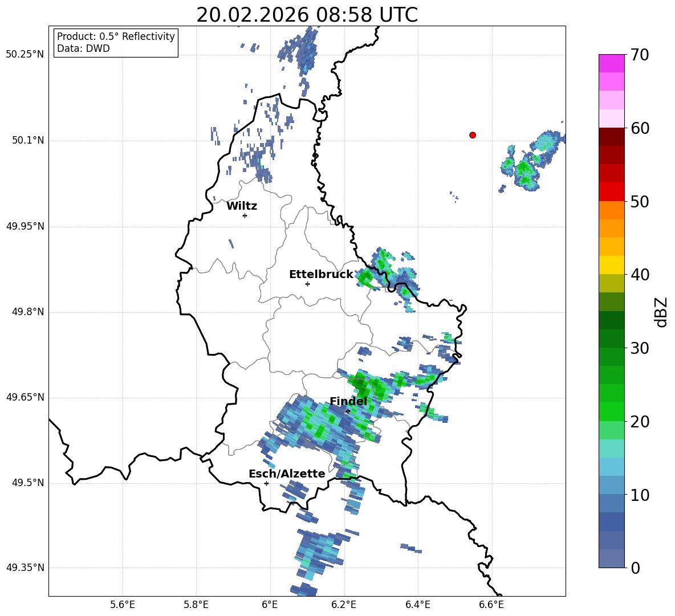The width and height of the screenshot is (675, 616).
Task: Click the yellow colorbar segment above 40
Action: [611, 265]
